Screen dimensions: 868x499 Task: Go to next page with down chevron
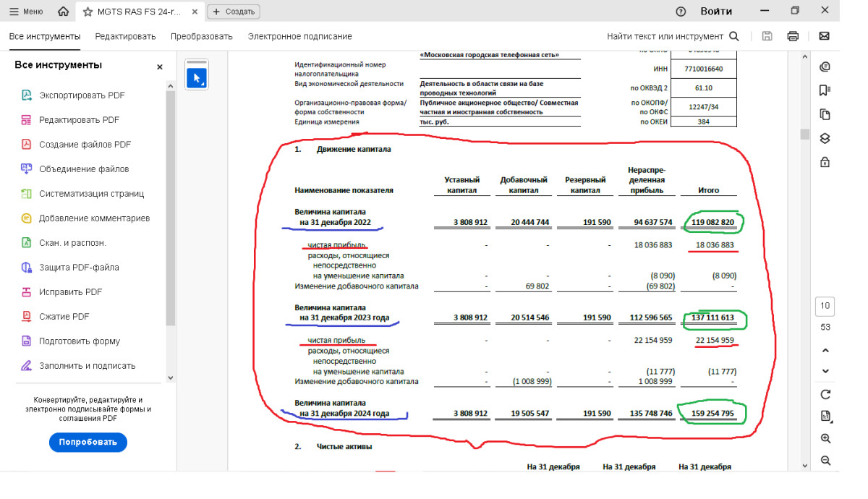[825, 372]
